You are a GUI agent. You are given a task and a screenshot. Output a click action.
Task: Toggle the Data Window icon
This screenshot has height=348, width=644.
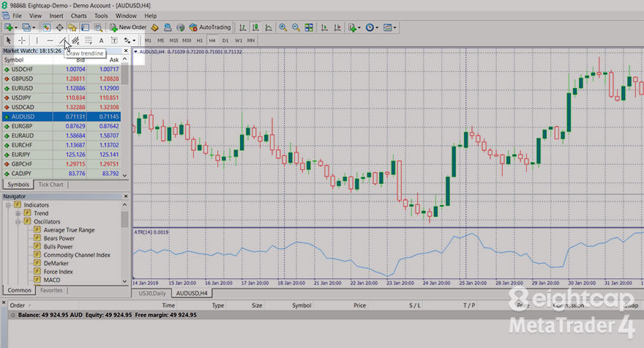[59, 28]
